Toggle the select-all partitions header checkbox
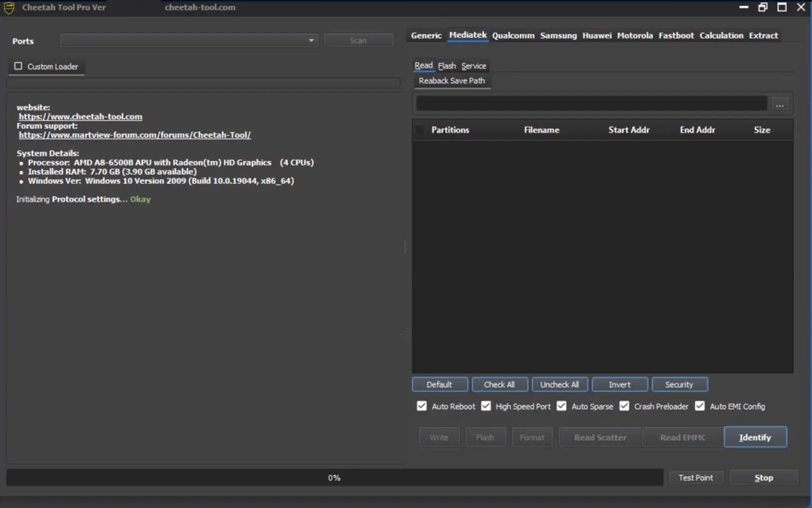The image size is (812, 508). (x=420, y=130)
